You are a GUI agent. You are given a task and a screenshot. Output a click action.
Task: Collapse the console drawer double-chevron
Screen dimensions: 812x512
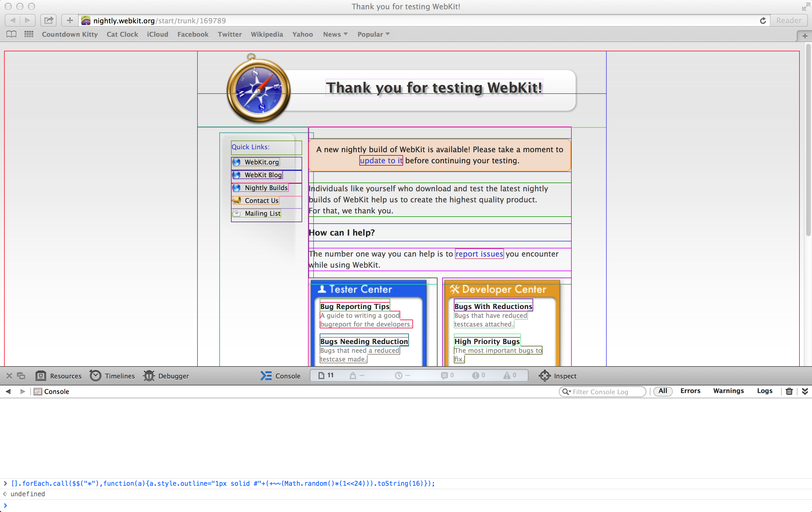[805, 391]
